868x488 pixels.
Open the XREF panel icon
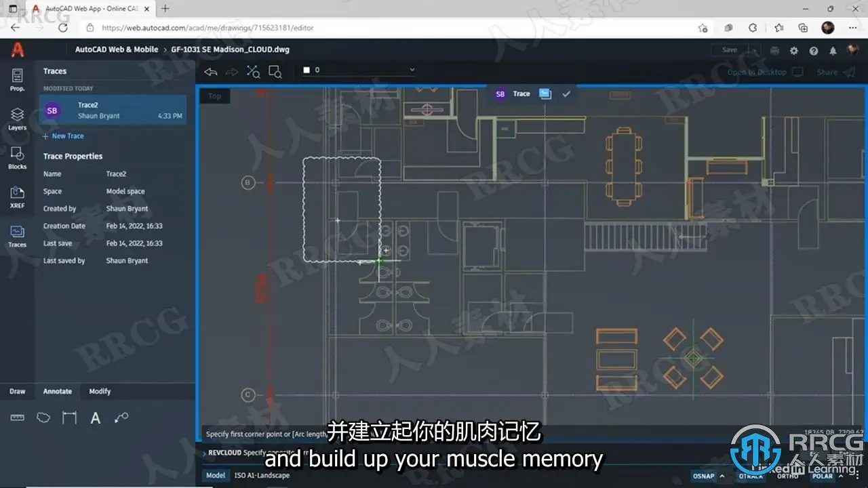(17, 197)
